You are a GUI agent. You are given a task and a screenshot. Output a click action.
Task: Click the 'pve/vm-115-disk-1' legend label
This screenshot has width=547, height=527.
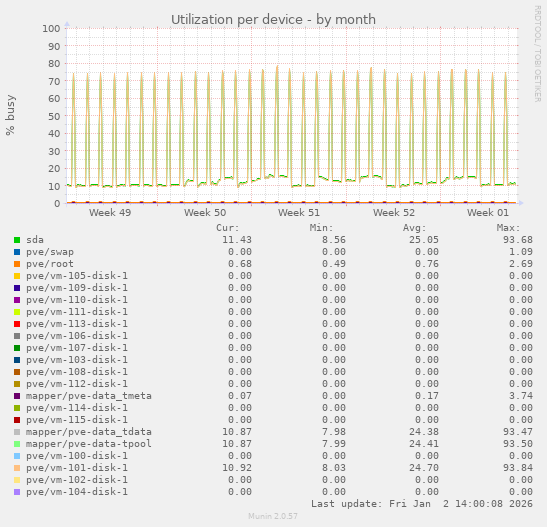[77, 420]
